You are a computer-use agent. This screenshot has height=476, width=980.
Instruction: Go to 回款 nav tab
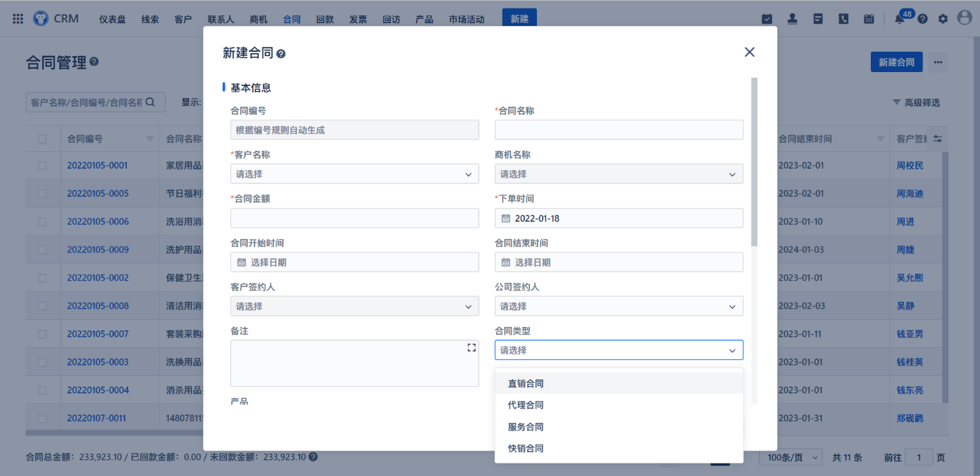click(325, 20)
